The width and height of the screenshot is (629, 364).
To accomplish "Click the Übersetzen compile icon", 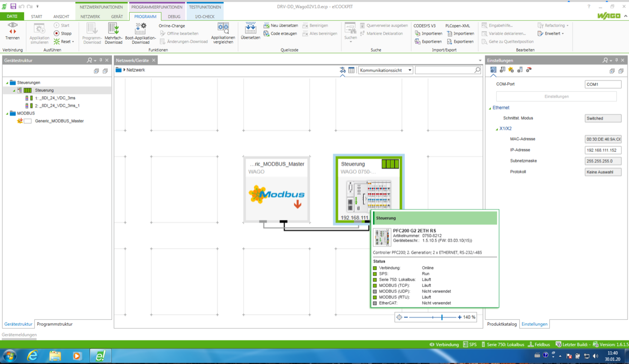I will point(250,28).
